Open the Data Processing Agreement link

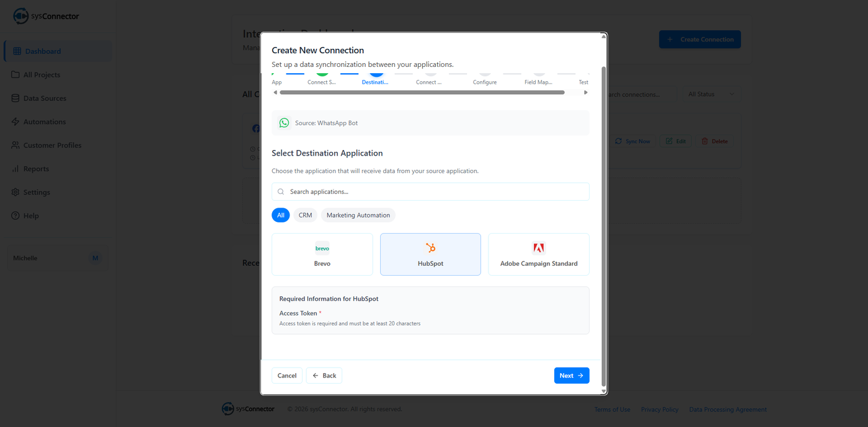click(x=728, y=410)
